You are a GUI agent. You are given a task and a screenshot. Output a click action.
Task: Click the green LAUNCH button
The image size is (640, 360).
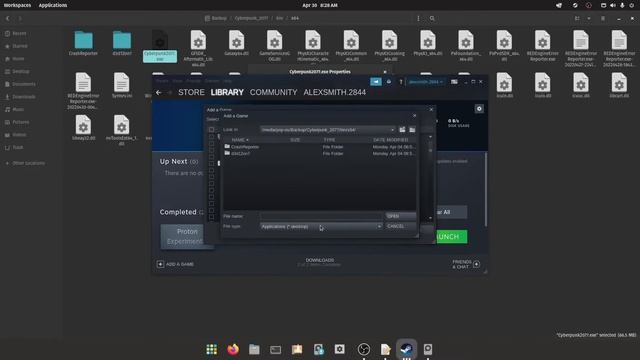click(451, 237)
